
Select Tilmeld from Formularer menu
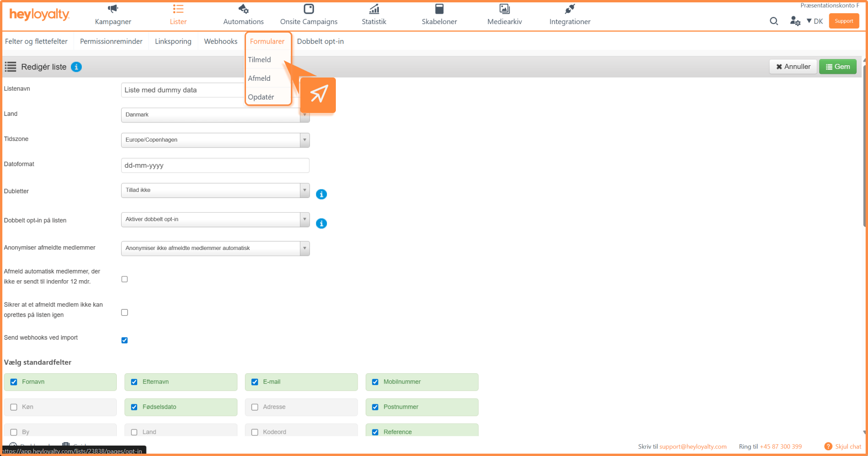[x=260, y=60]
